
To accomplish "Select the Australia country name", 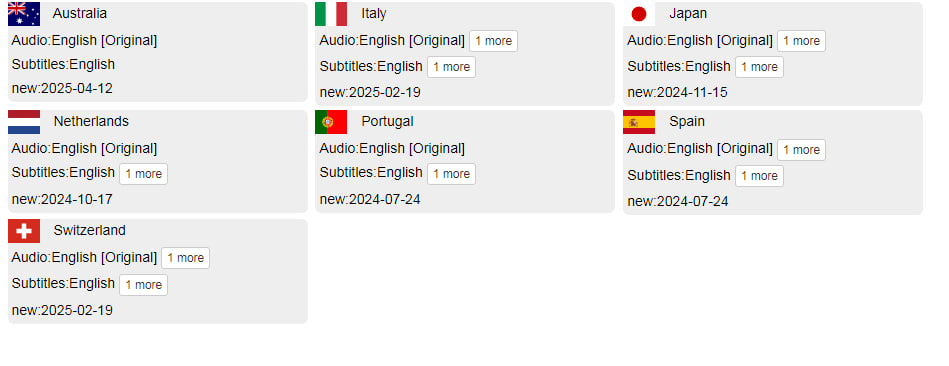I will point(80,13).
